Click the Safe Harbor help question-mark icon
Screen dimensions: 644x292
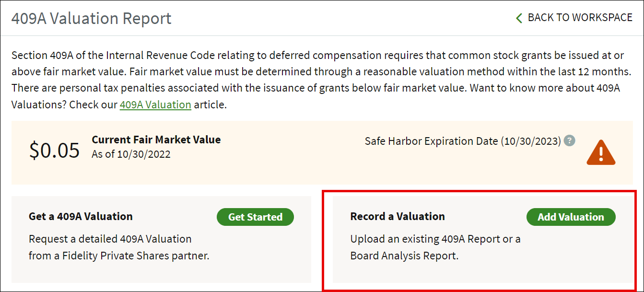569,141
